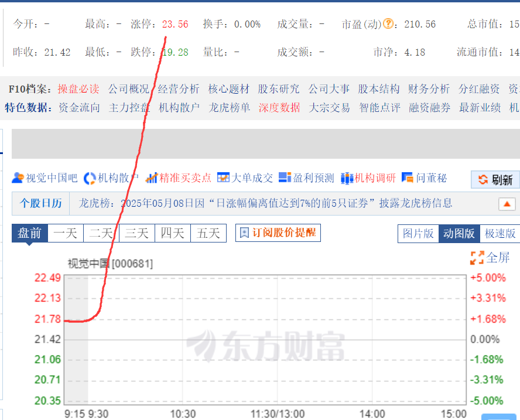Open 视觉中国吧 forum icon
The height and width of the screenshot is (420, 520).
click(18, 178)
